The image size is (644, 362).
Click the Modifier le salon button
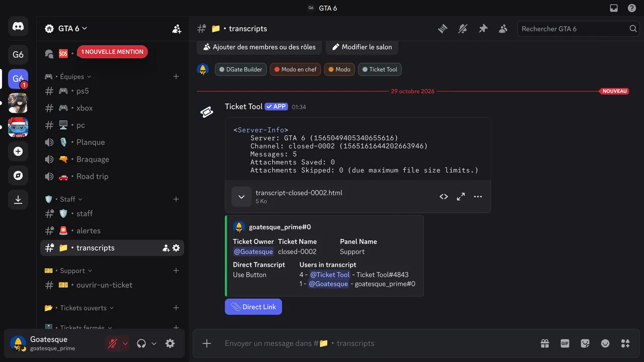click(x=362, y=47)
